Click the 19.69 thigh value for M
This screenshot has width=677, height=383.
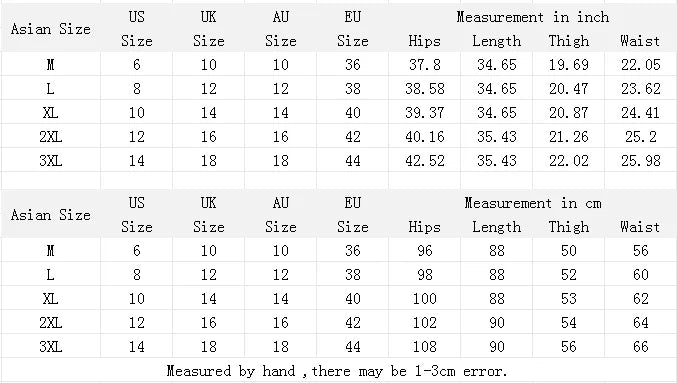569,65
